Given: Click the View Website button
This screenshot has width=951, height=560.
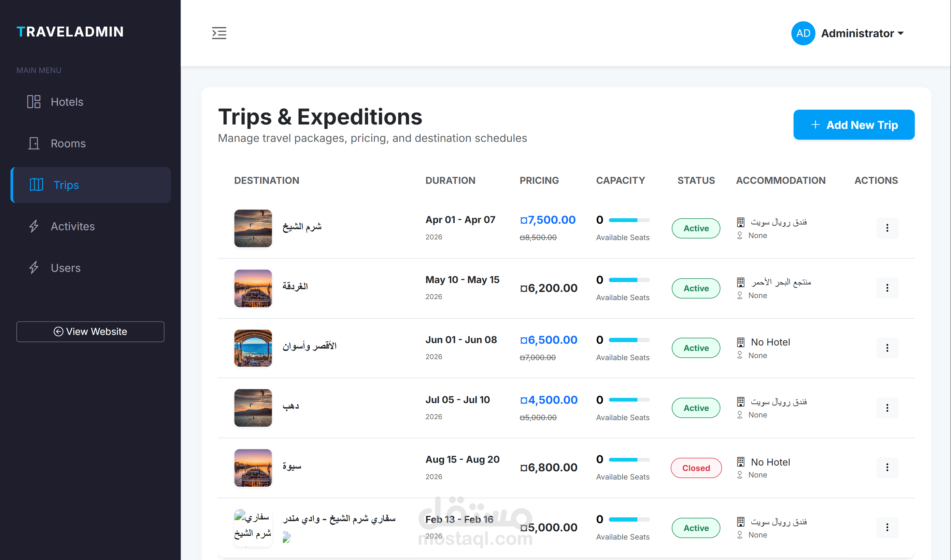Looking at the screenshot, I should click(90, 332).
